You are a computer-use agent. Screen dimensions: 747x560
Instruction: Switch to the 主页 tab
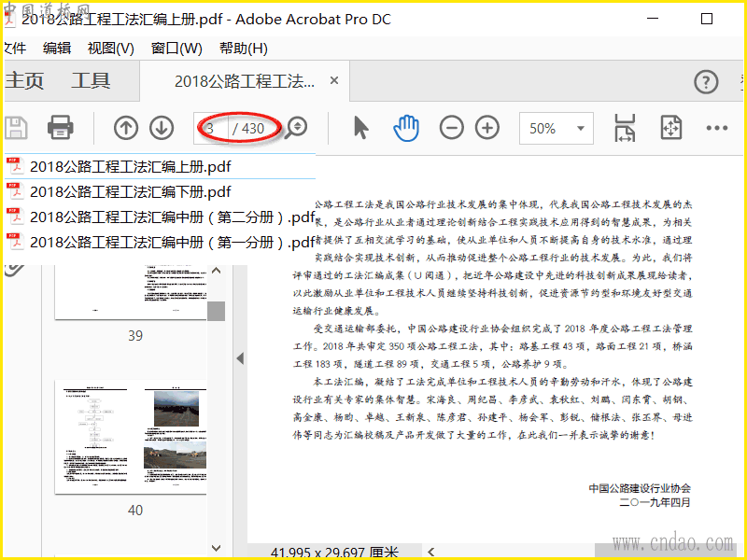click(24, 81)
